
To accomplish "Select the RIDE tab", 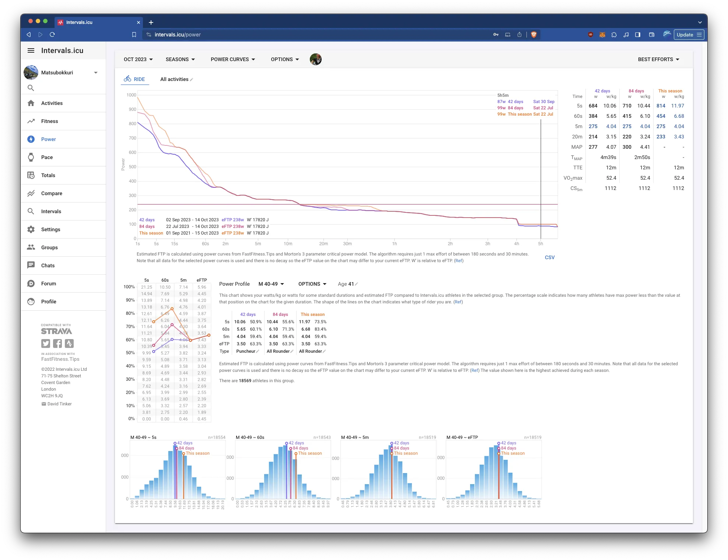I will point(135,79).
